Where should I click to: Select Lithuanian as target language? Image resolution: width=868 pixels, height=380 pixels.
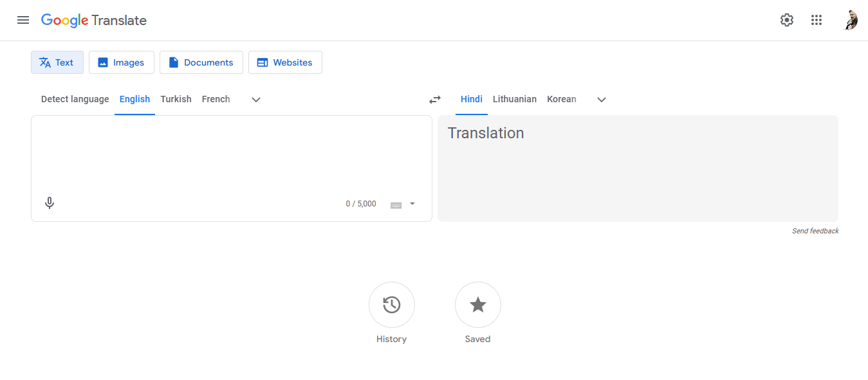pyautogui.click(x=515, y=99)
